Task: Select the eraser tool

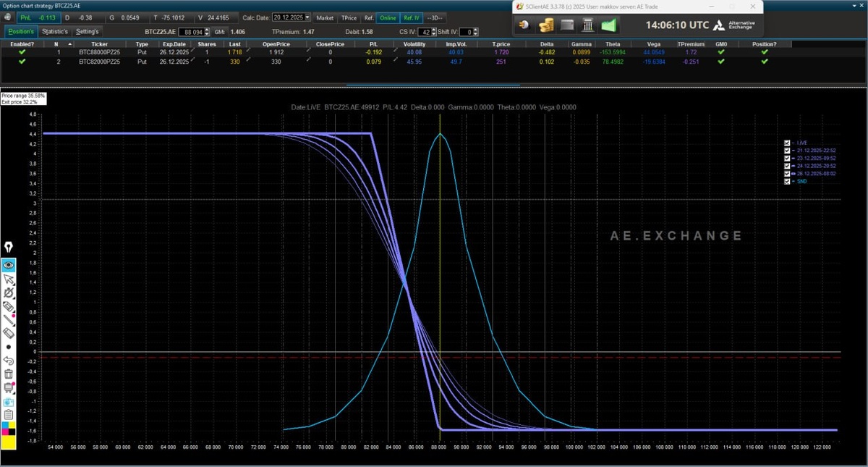Action: click(9, 333)
